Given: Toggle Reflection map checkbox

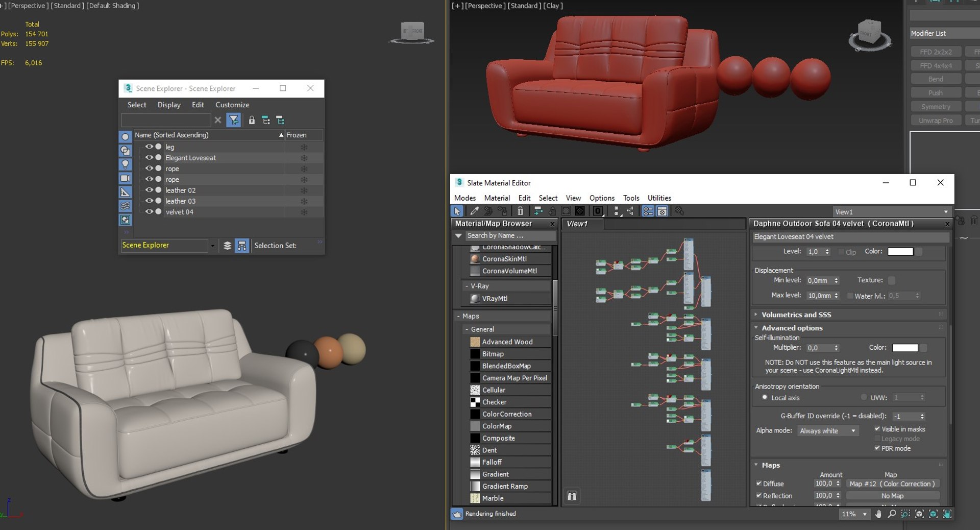Looking at the screenshot, I should (759, 496).
